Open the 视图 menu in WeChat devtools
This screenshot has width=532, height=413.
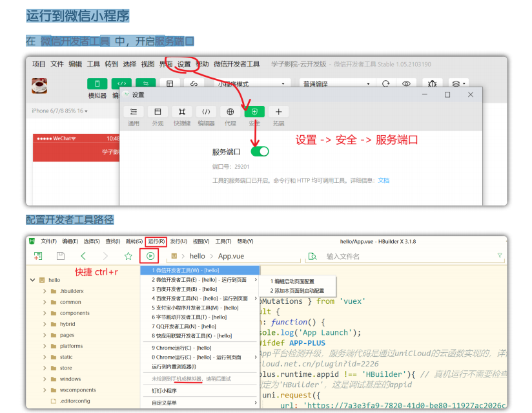[x=148, y=64]
